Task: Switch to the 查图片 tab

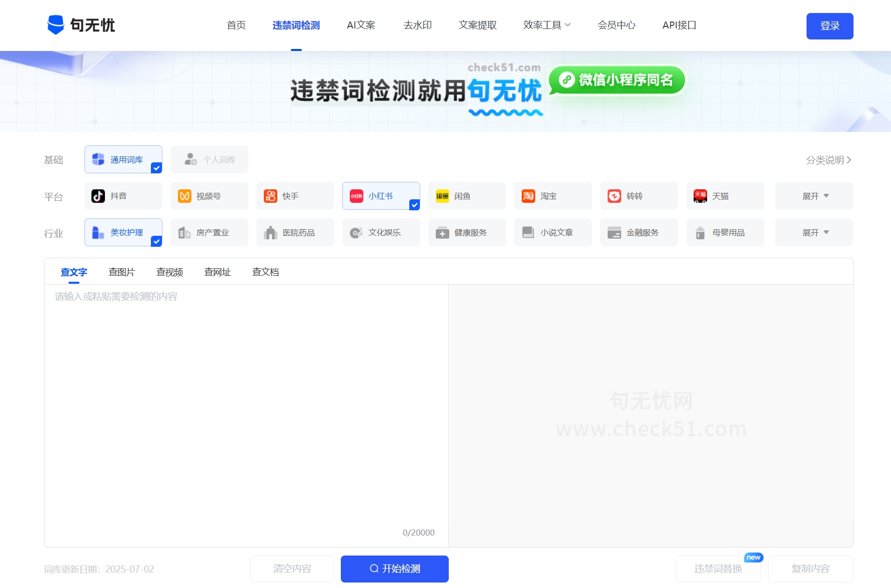Action: 122,272
